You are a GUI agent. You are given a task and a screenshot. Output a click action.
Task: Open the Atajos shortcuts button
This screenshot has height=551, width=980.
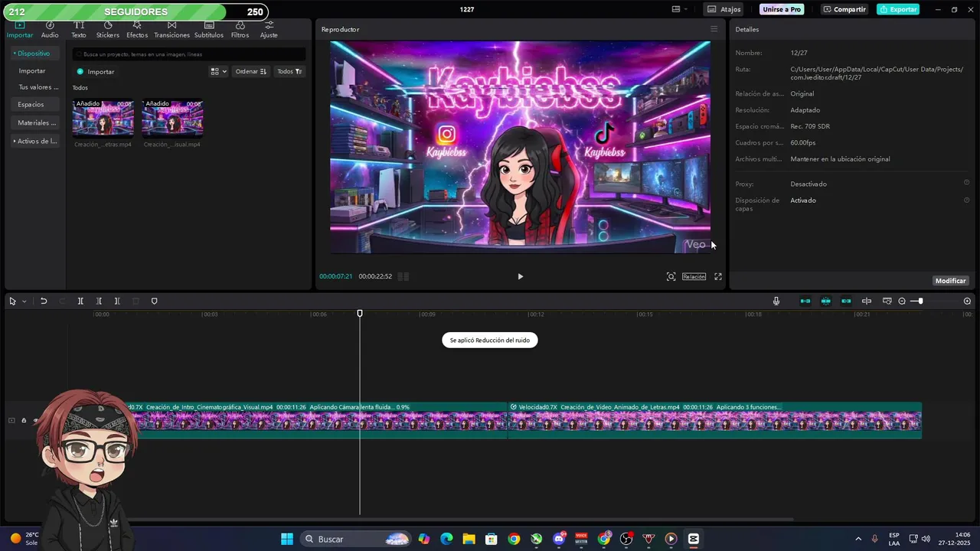724,9
